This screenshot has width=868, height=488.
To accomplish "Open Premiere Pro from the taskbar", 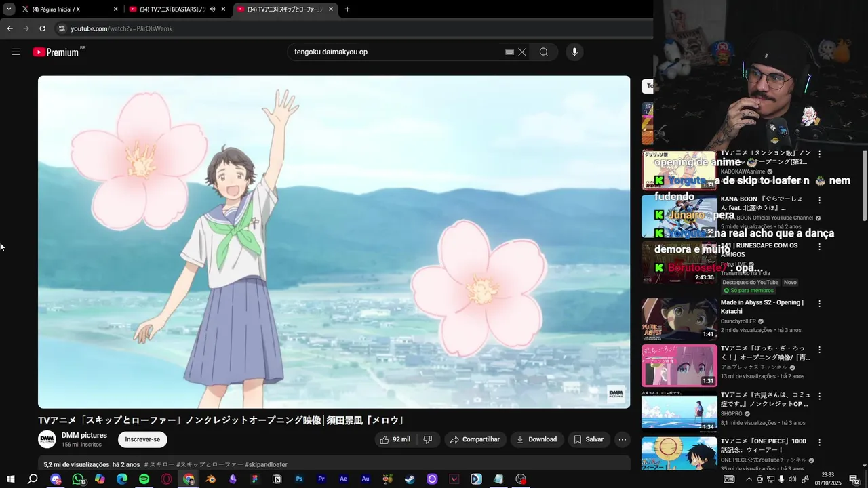I will [321, 479].
